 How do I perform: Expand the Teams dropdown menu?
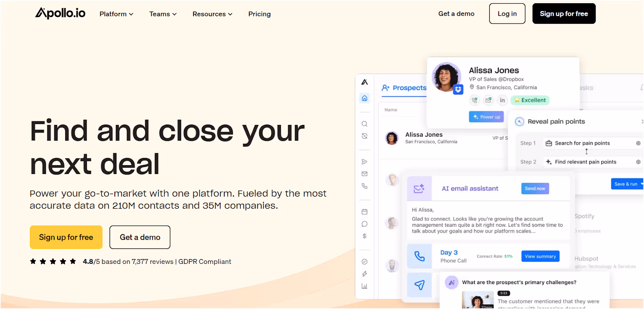[163, 14]
